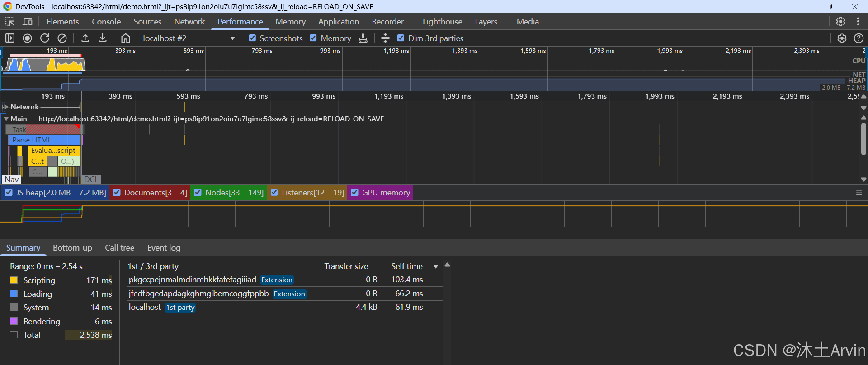868x365 pixels.
Task: Toggle the Memory checkbox in the toolbar
Action: pyautogui.click(x=313, y=38)
